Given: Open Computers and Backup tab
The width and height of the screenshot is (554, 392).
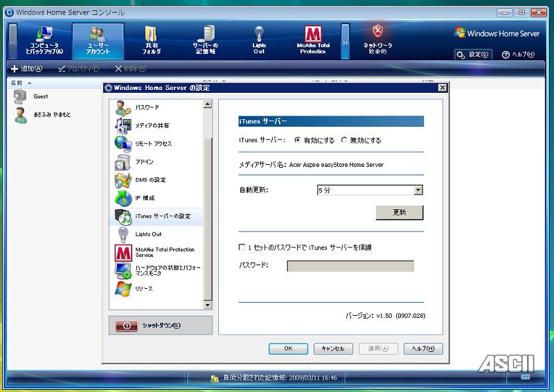Looking at the screenshot, I should [44, 41].
